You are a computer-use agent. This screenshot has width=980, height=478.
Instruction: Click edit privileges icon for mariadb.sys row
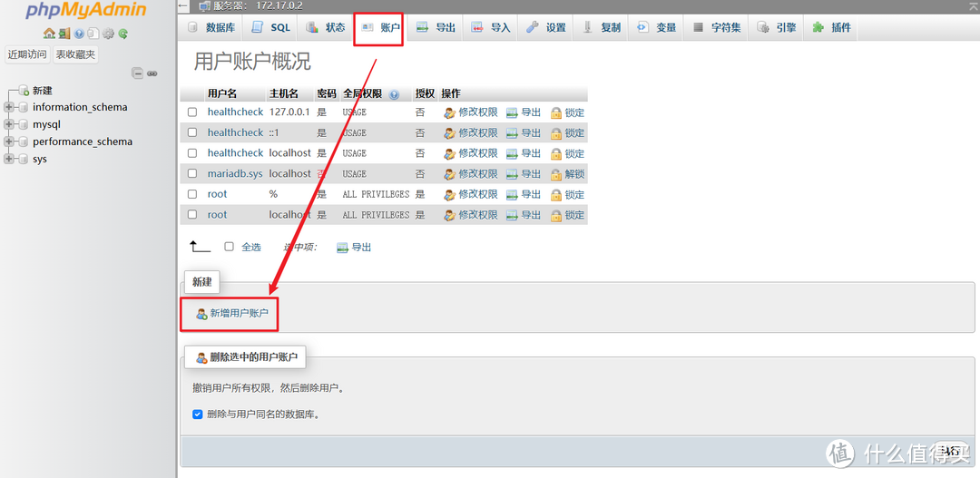(x=449, y=174)
